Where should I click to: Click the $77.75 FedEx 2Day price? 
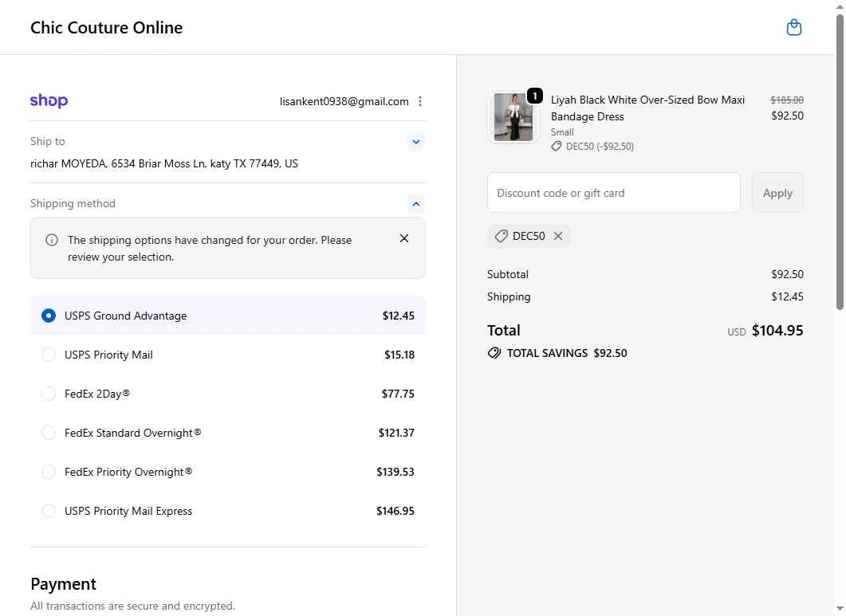398,394
